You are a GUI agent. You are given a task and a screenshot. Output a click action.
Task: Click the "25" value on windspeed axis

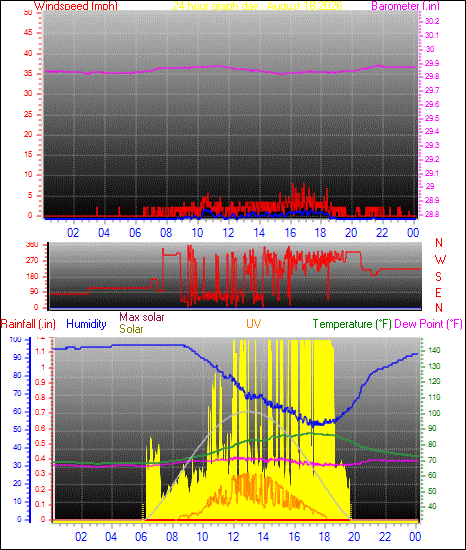pyautogui.click(x=28, y=114)
